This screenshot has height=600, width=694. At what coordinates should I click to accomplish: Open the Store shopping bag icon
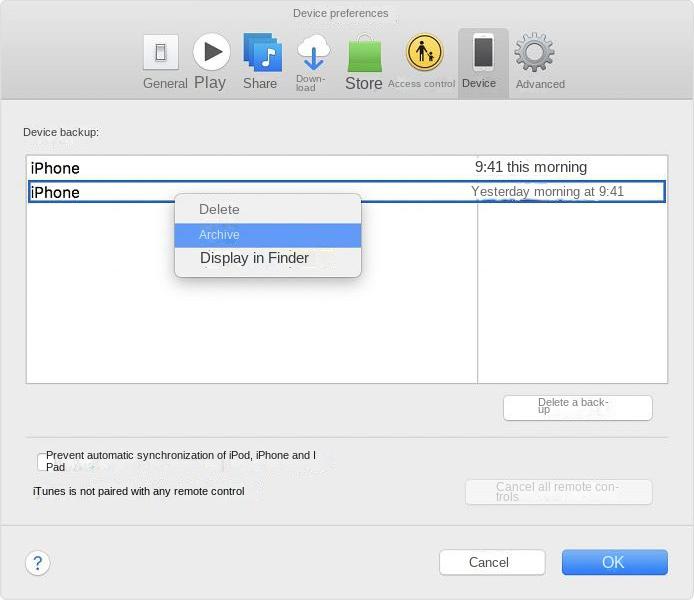[364, 53]
